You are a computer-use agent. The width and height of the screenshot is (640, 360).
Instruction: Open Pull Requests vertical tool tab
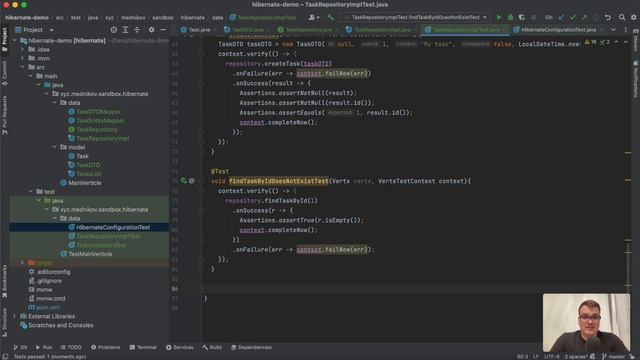click(4, 115)
